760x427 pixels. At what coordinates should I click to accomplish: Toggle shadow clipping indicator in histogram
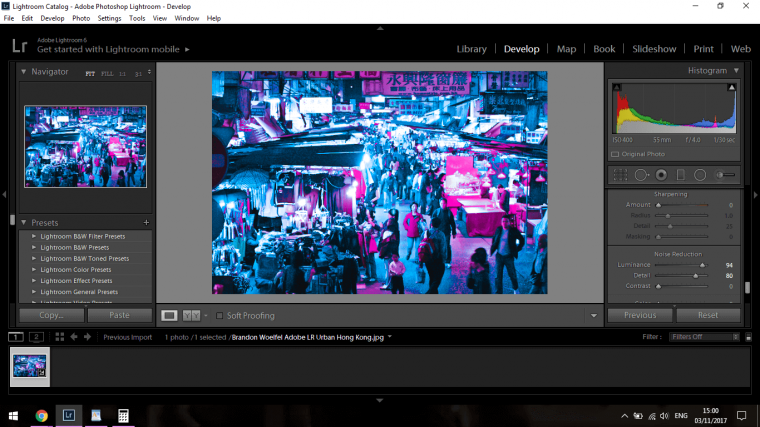pos(617,87)
